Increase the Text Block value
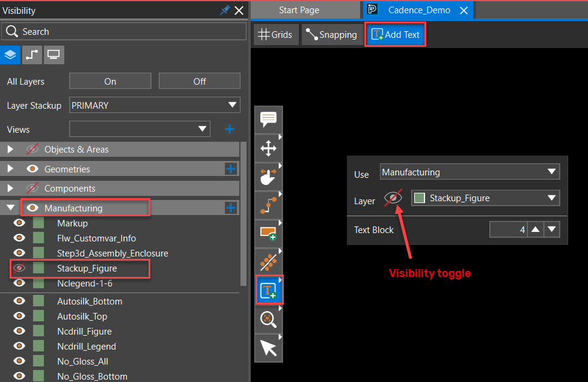 tap(536, 229)
